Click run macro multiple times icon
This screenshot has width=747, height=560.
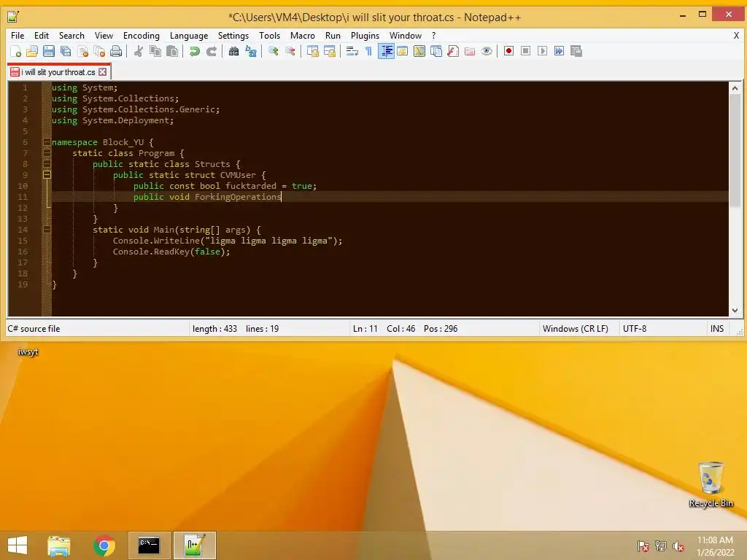coord(559,51)
